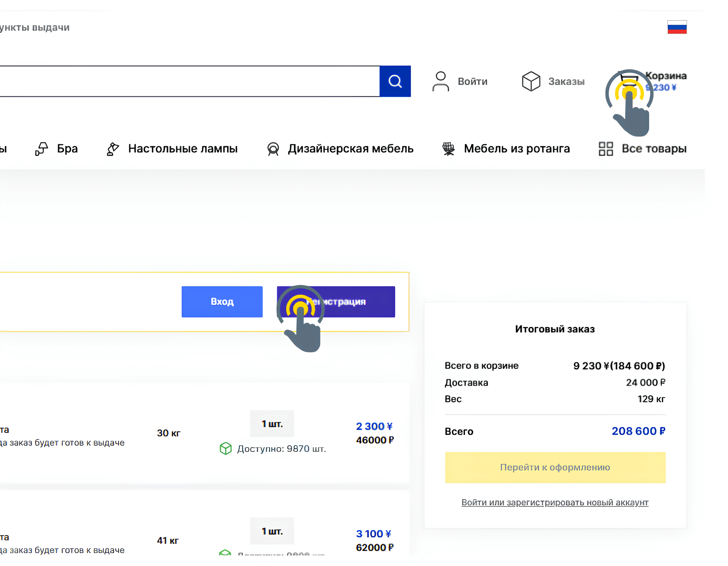Click the 1 шт. quantity for 41 кг item
Screen dimensions: 728x566
(272, 531)
